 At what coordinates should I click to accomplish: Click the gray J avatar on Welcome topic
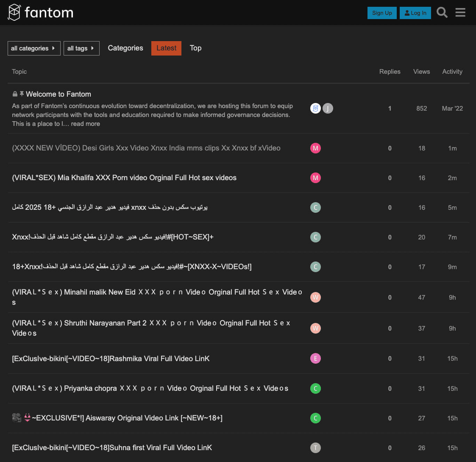pos(328,109)
